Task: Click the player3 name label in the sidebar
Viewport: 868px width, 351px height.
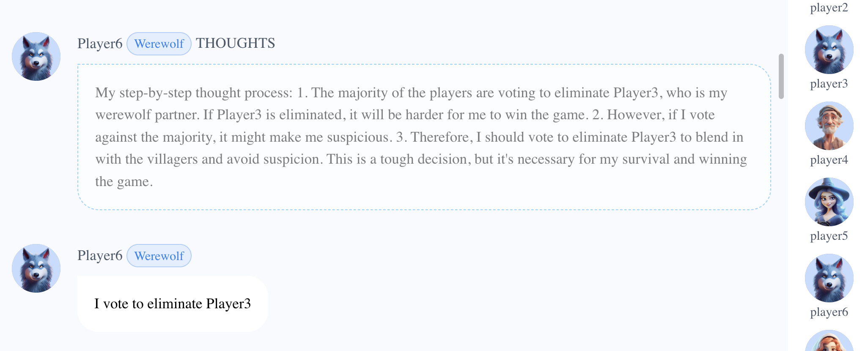Action: coord(829,84)
